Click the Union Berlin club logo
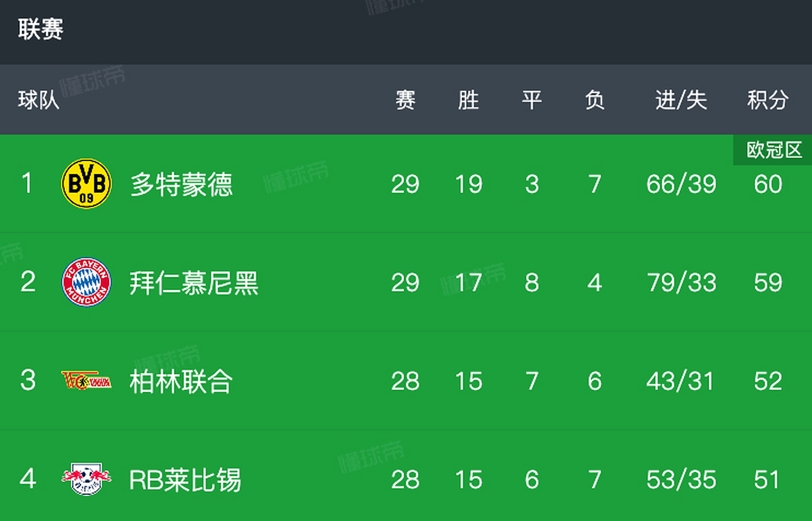The image size is (812, 521). tap(86, 381)
